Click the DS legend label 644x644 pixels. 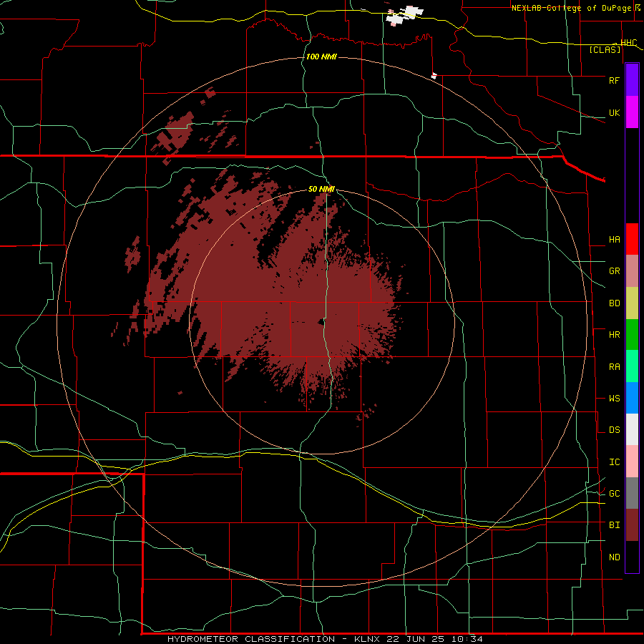614,430
